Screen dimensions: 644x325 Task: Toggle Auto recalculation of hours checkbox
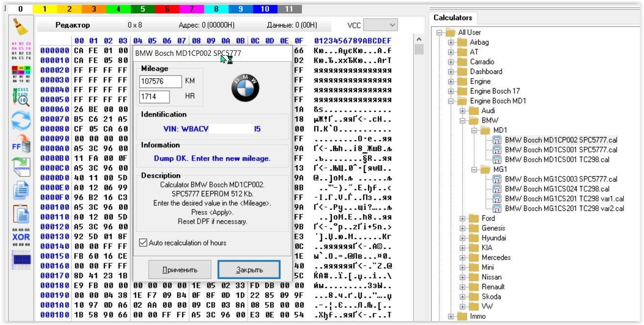(143, 243)
